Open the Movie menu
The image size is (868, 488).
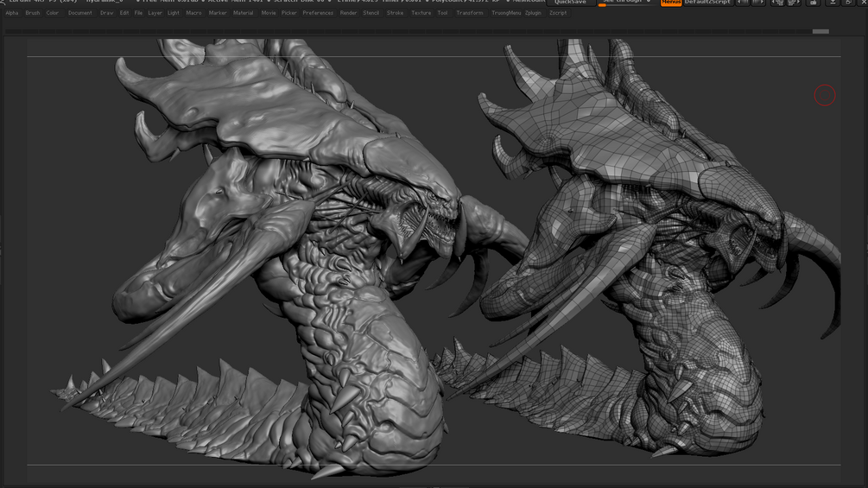pyautogui.click(x=269, y=13)
